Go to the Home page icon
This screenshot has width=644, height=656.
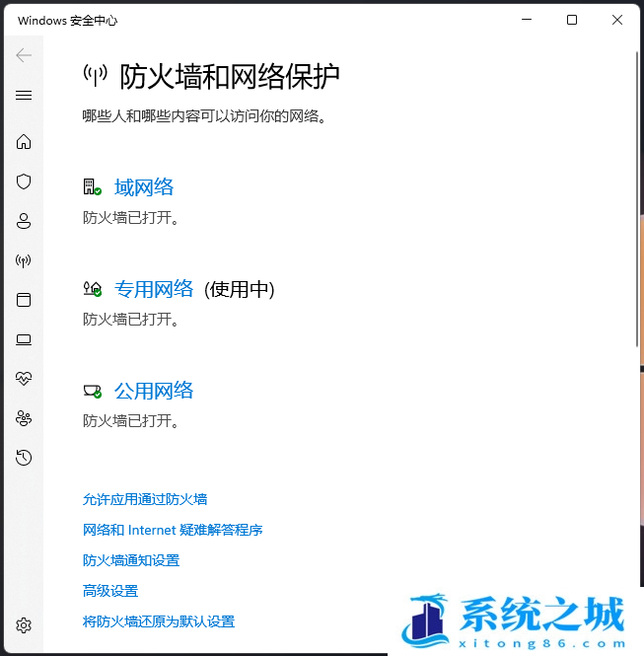(24, 142)
